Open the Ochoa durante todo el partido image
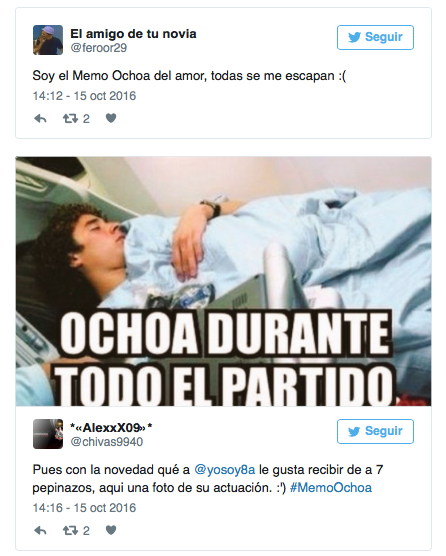The height and width of the screenshot is (556, 446). tap(223, 281)
